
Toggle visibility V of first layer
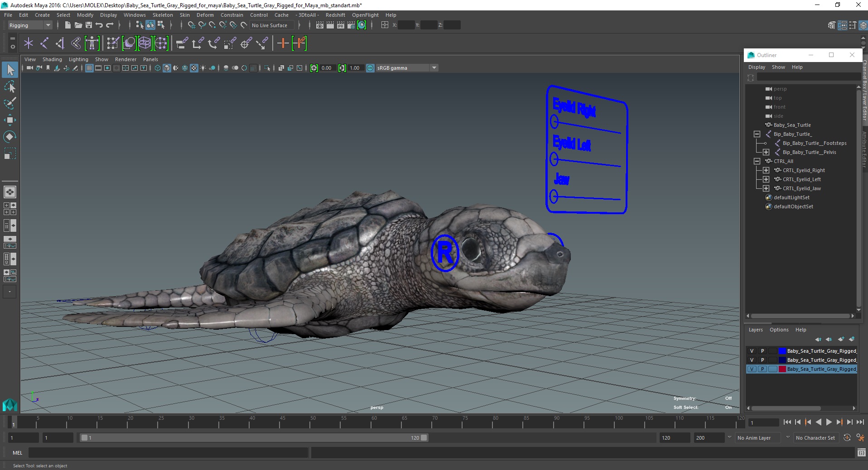pos(752,351)
